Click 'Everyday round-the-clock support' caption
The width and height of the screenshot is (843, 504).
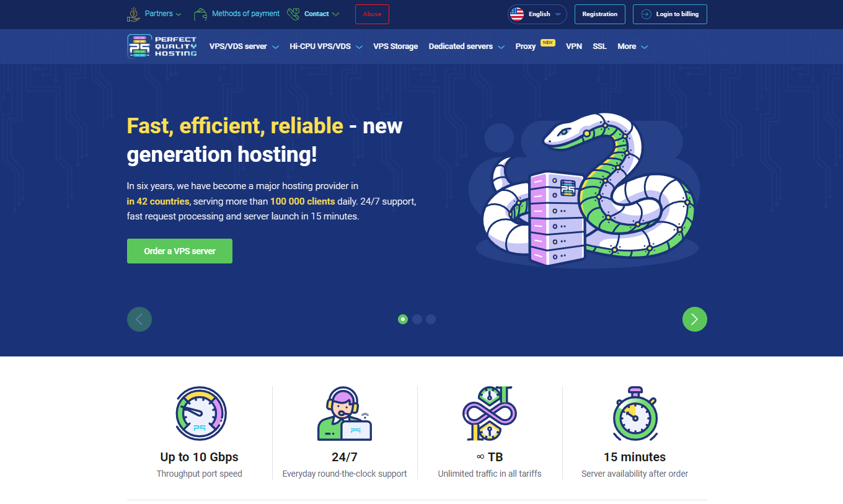(345, 474)
